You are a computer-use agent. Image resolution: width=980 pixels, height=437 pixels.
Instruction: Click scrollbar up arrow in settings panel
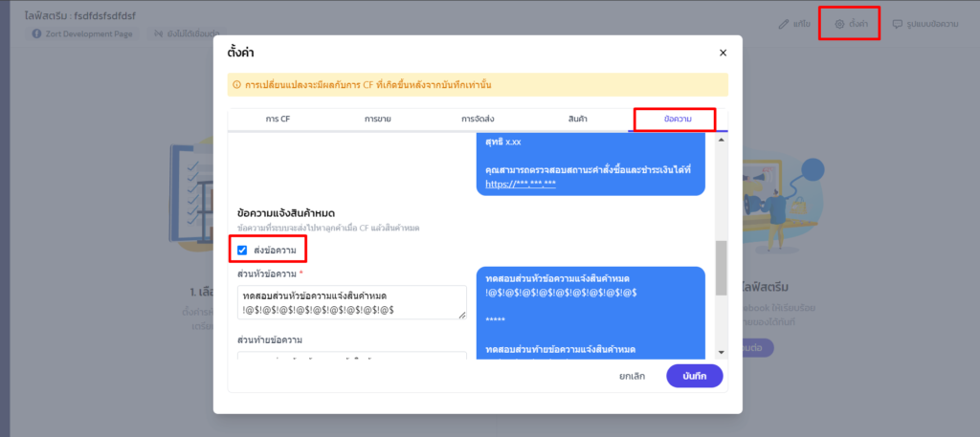pyautogui.click(x=722, y=141)
